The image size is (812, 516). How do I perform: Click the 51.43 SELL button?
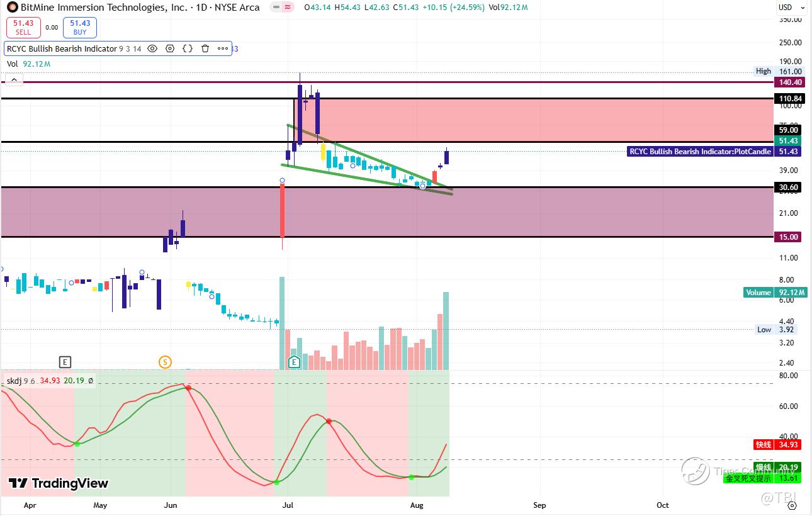23,27
